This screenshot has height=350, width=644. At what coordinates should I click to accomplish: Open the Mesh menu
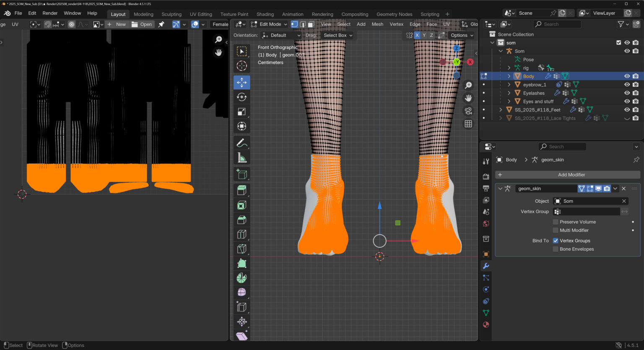coord(377,24)
